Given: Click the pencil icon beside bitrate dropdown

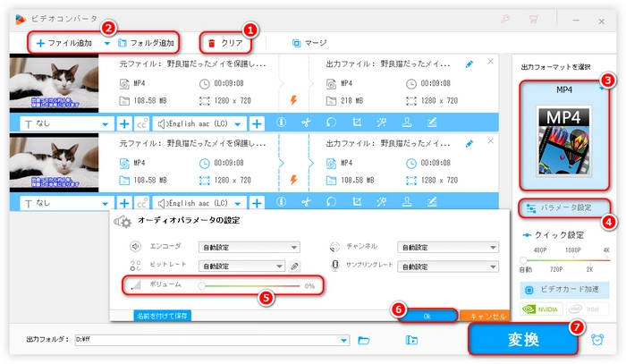Looking at the screenshot, I should pos(295,266).
